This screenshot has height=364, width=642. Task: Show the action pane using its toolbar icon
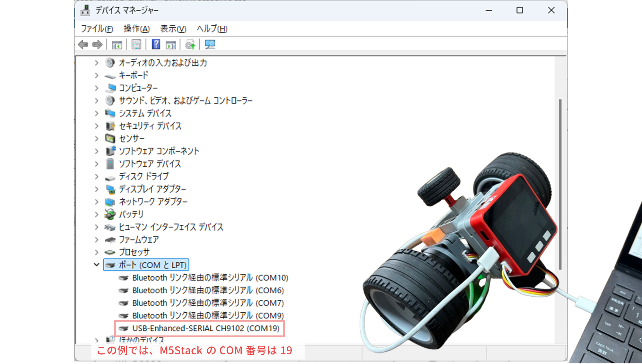(171, 45)
